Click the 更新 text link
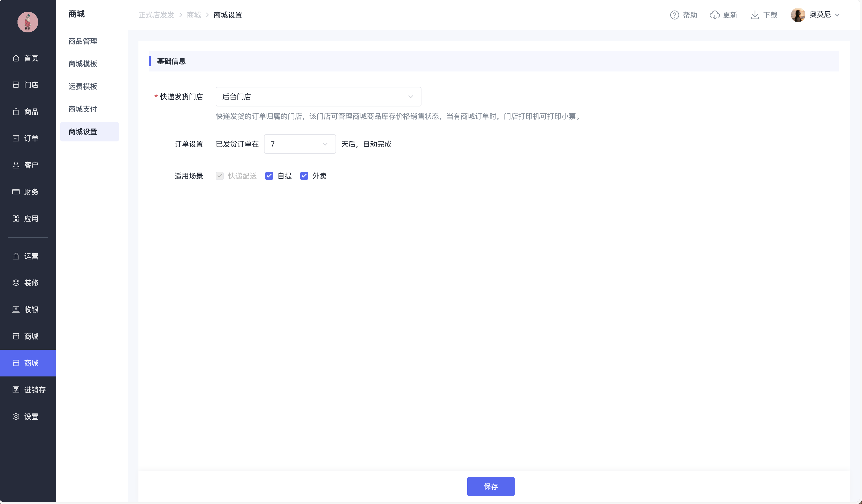The width and height of the screenshot is (862, 504). (730, 15)
